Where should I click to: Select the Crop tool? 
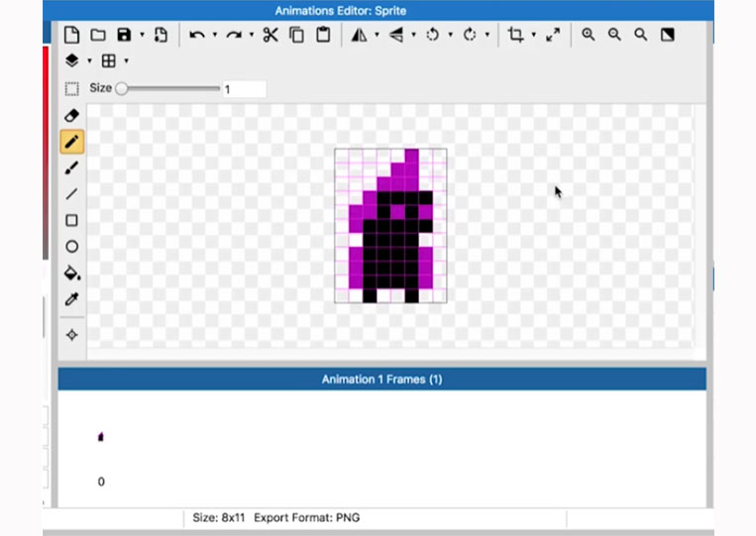pyautogui.click(x=515, y=35)
